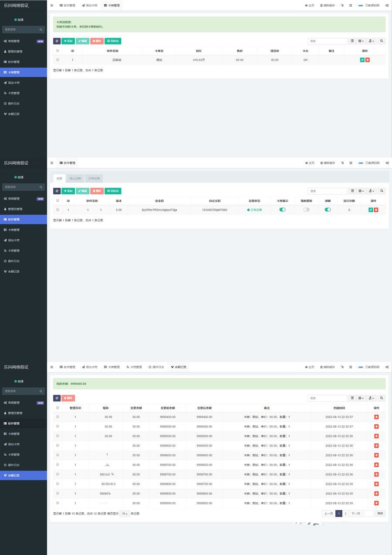Toggle the 卡类展示 switch in the software row

(282, 210)
